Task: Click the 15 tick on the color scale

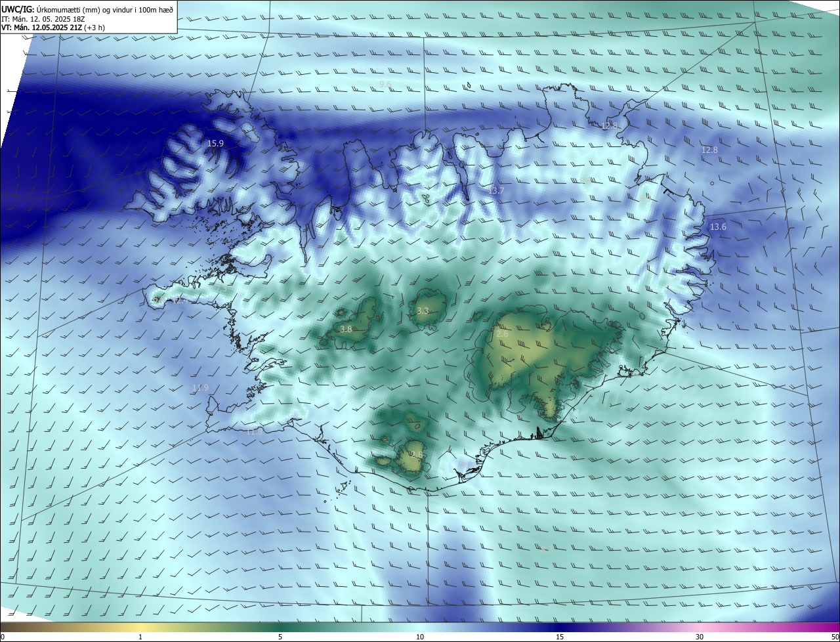Action: (560, 637)
